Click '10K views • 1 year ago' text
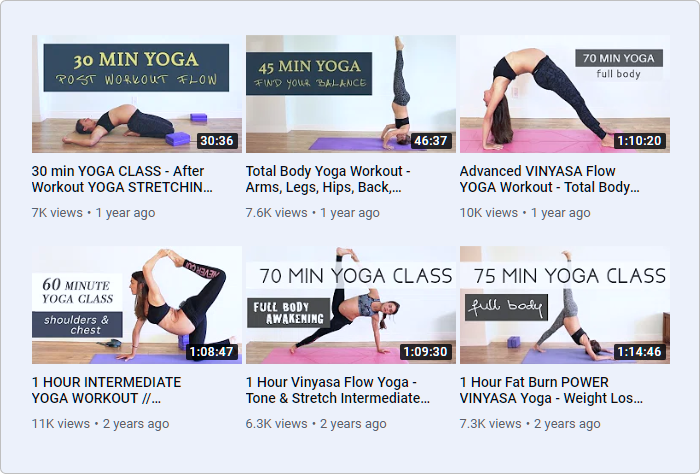 (x=525, y=213)
